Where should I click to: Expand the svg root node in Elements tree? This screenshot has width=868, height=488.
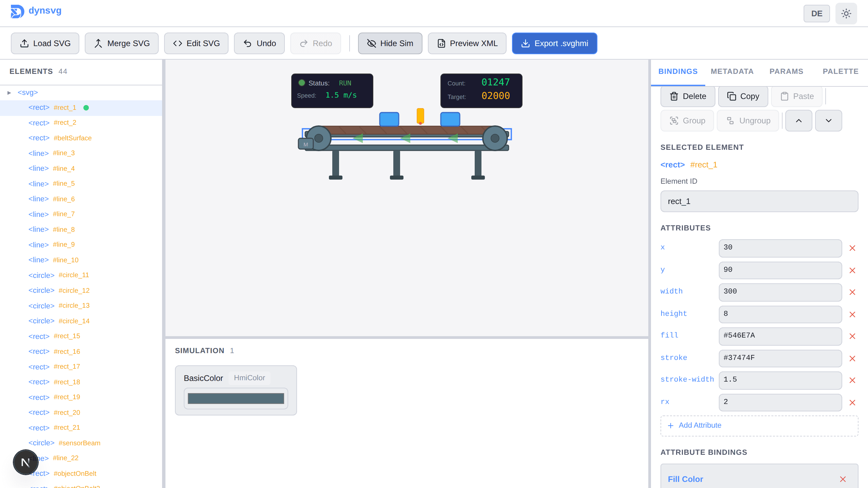8,92
